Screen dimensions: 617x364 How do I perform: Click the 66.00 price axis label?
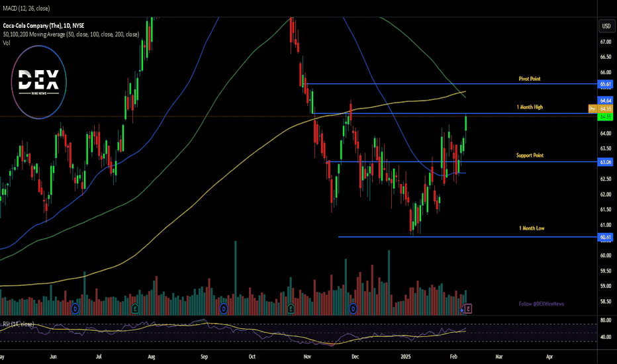(x=606, y=72)
